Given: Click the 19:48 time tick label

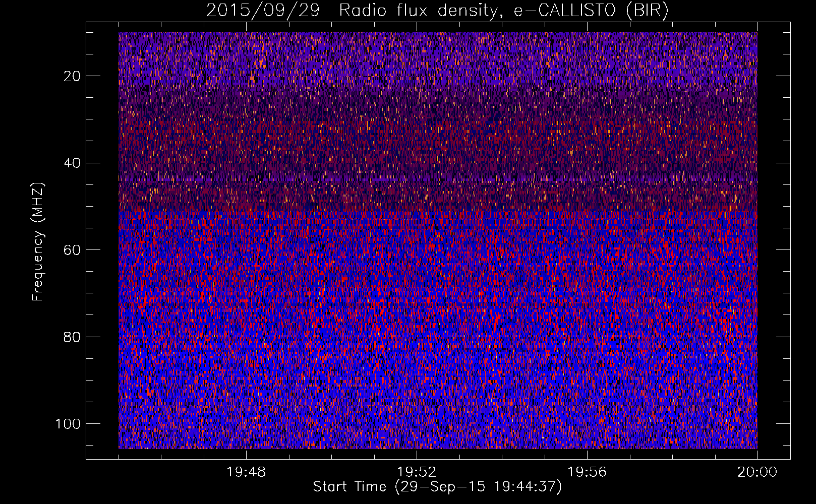Looking at the screenshot, I should tap(246, 472).
